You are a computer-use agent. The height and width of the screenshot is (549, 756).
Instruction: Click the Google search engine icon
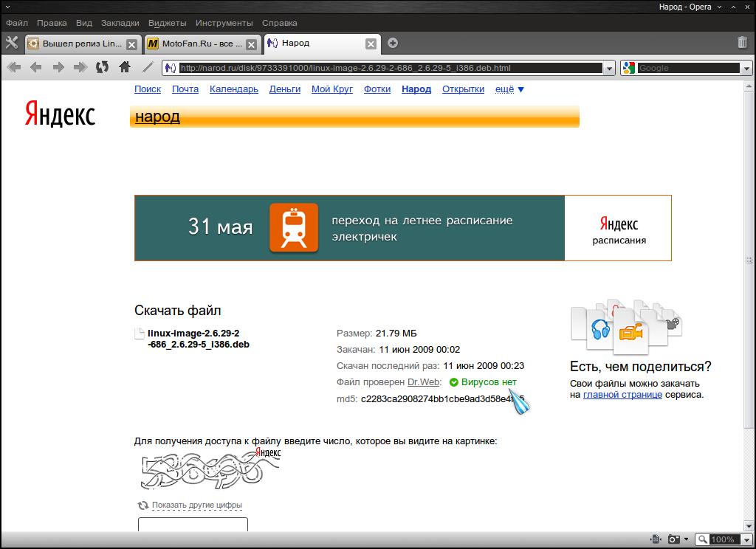629,68
